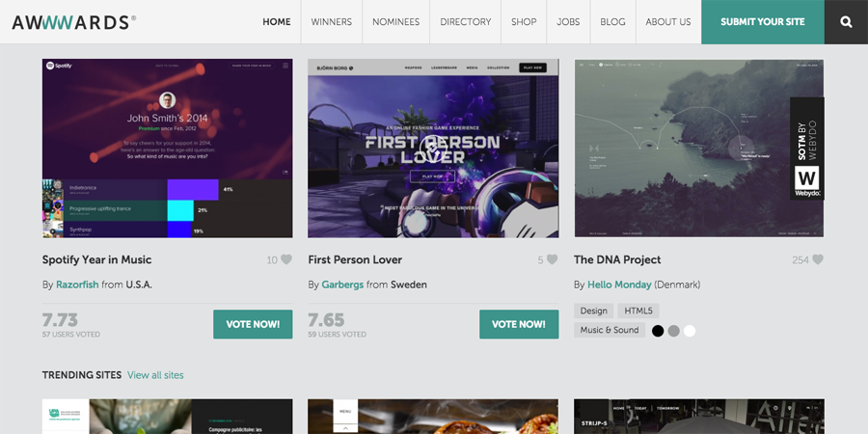Like Spotify Year in Music heart
868x434 pixels.
286,259
